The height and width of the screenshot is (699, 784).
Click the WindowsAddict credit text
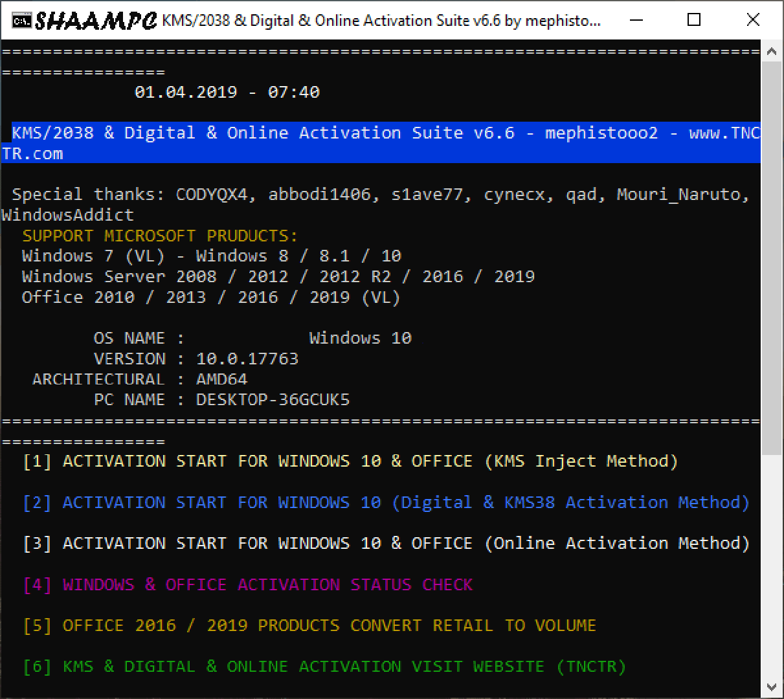tap(67, 216)
